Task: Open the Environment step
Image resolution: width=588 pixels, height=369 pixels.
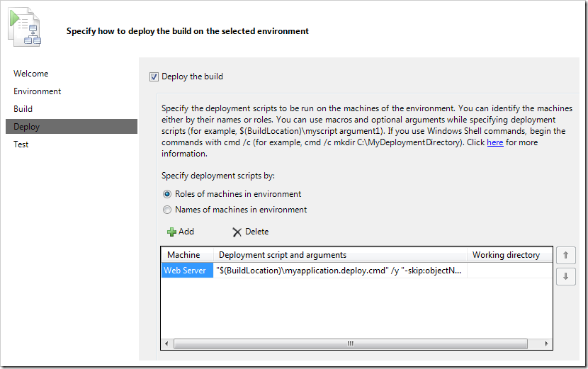Action: tap(37, 91)
